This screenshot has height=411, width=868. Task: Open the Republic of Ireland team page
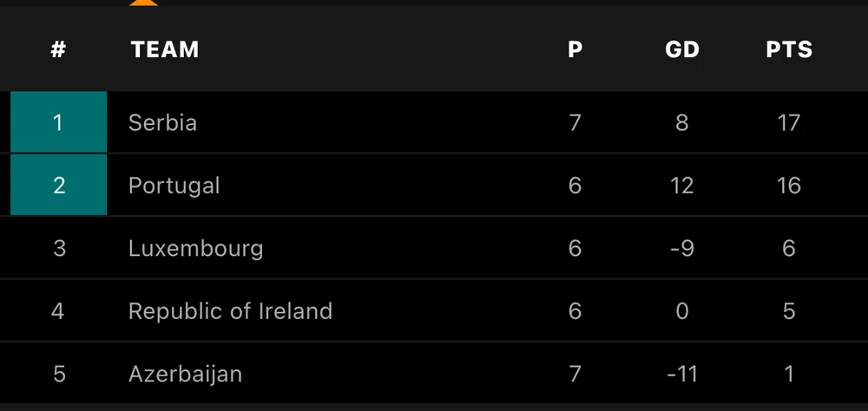coord(230,311)
